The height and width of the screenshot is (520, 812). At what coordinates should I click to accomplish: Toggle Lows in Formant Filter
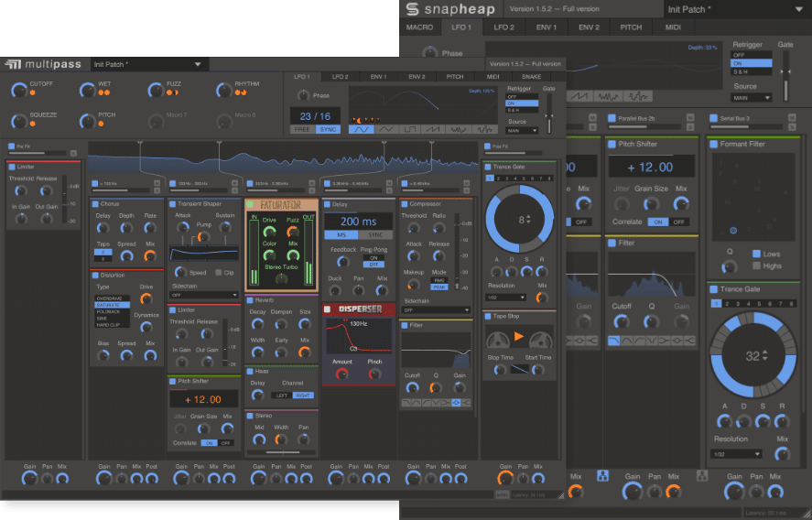point(756,254)
